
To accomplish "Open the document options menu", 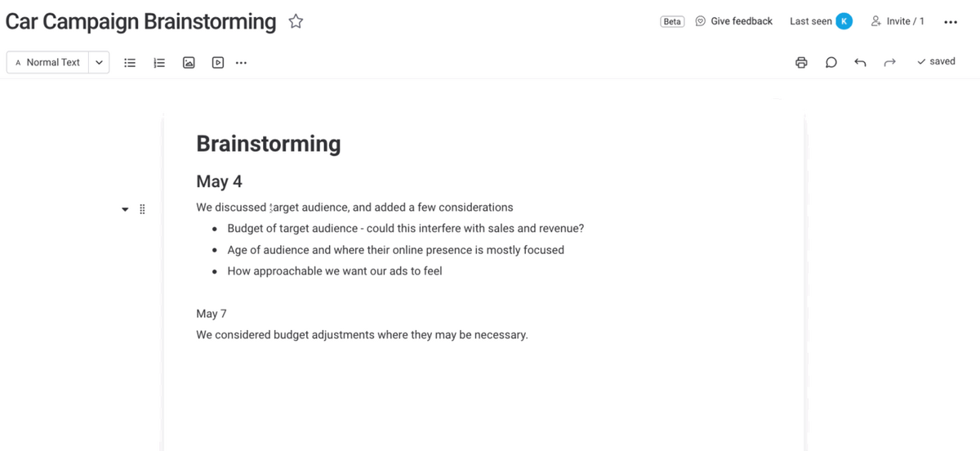I will (x=951, y=22).
